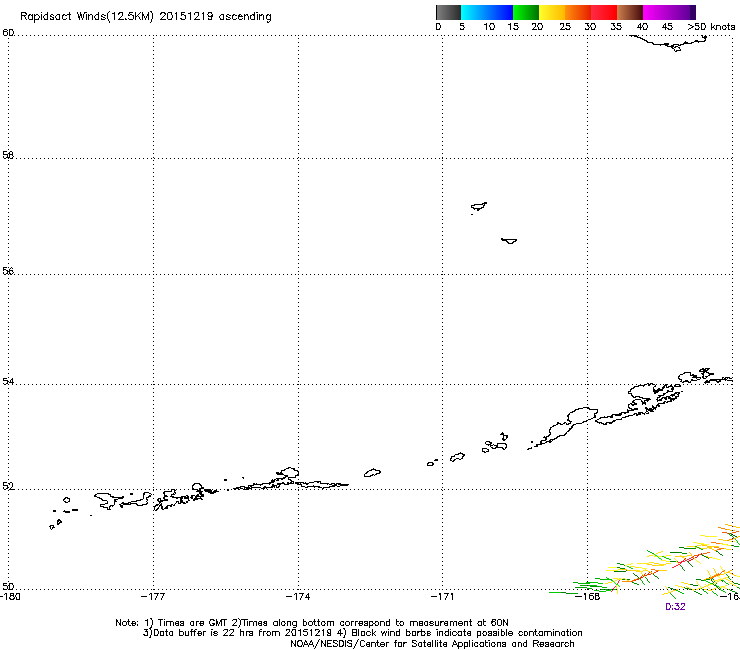Viewport: 740px width, 650px height.
Task: Click the 'NOAA/NESDIS/Center for Satellite Applications and Research' credit
Action: click(432, 644)
